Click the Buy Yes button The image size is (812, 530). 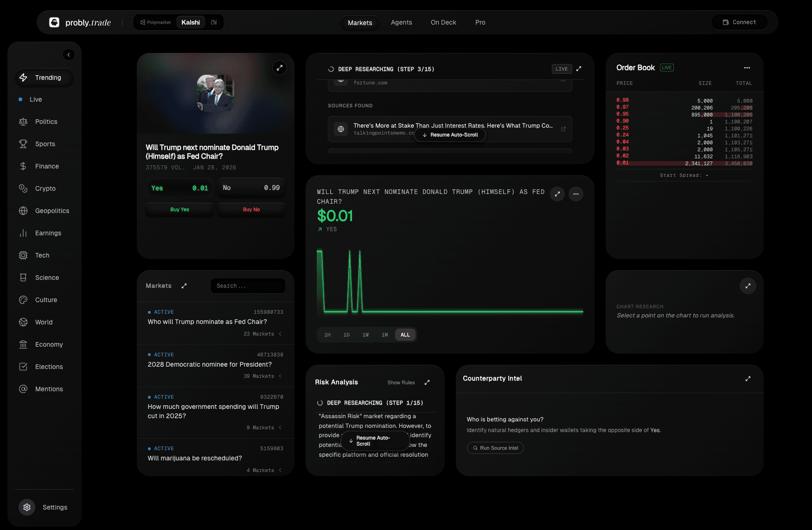(179, 209)
